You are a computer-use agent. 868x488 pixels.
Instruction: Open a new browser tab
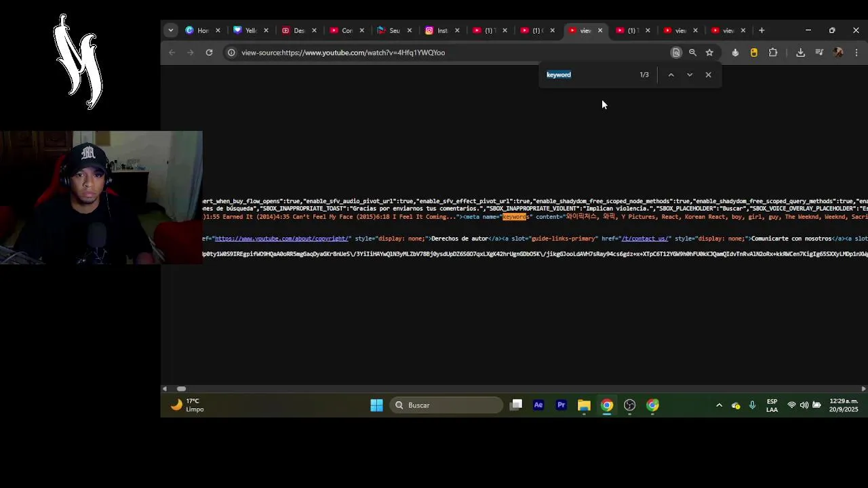762,30
